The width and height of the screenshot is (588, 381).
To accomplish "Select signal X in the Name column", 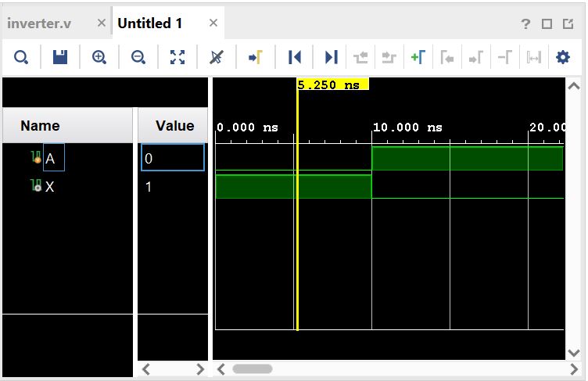I will pyautogui.click(x=49, y=186).
